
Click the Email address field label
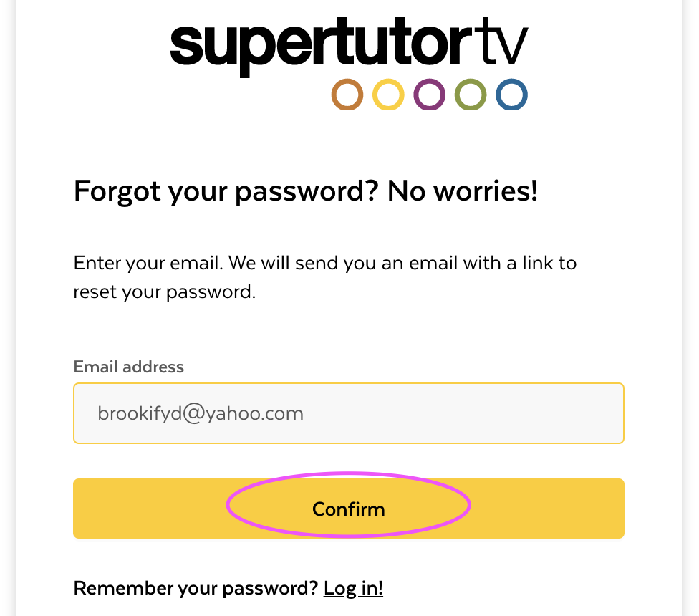click(128, 367)
